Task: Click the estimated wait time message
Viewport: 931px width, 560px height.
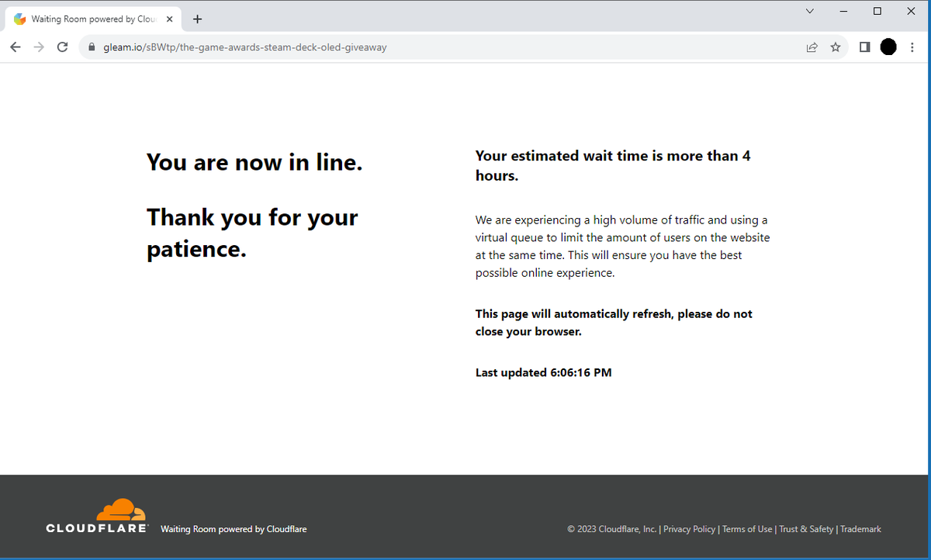Action: click(613, 165)
